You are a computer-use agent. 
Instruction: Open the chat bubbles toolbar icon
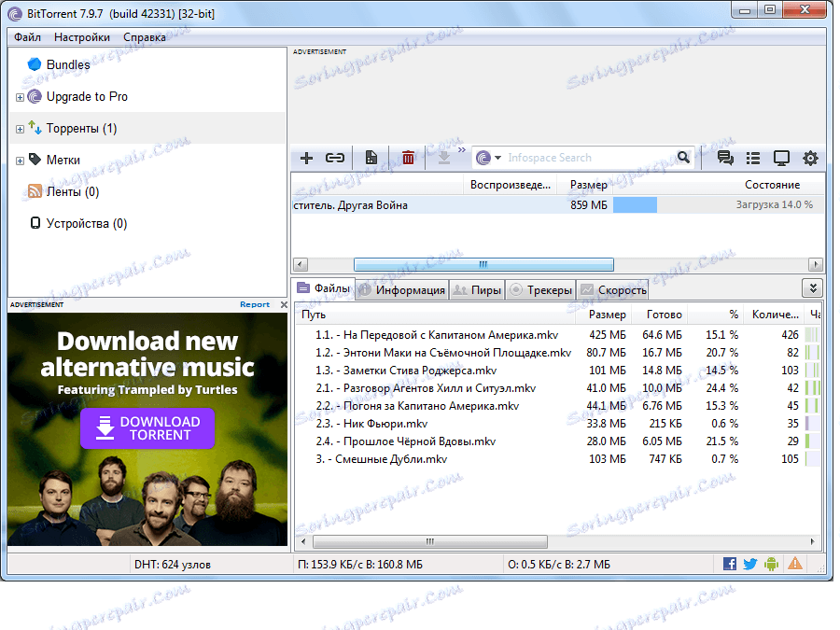coord(725,158)
